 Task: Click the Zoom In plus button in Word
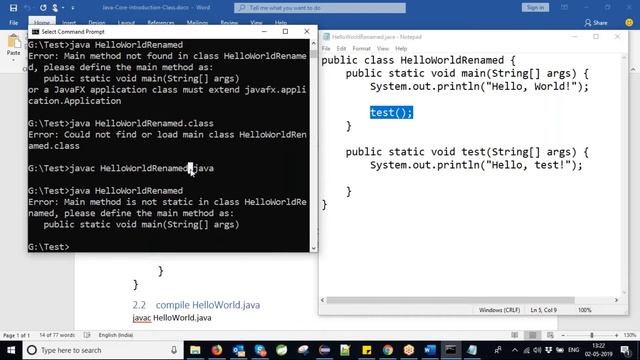pyautogui.click(x=616, y=335)
